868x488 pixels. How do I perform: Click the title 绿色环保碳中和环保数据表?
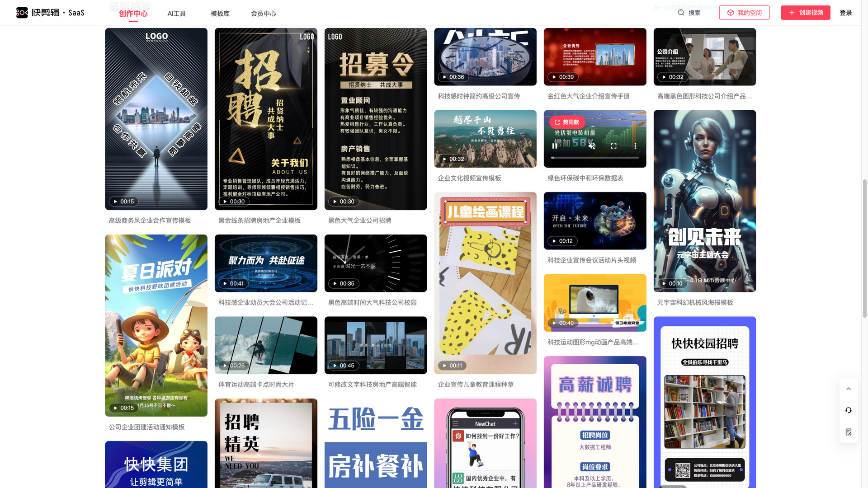coord(585,178)
